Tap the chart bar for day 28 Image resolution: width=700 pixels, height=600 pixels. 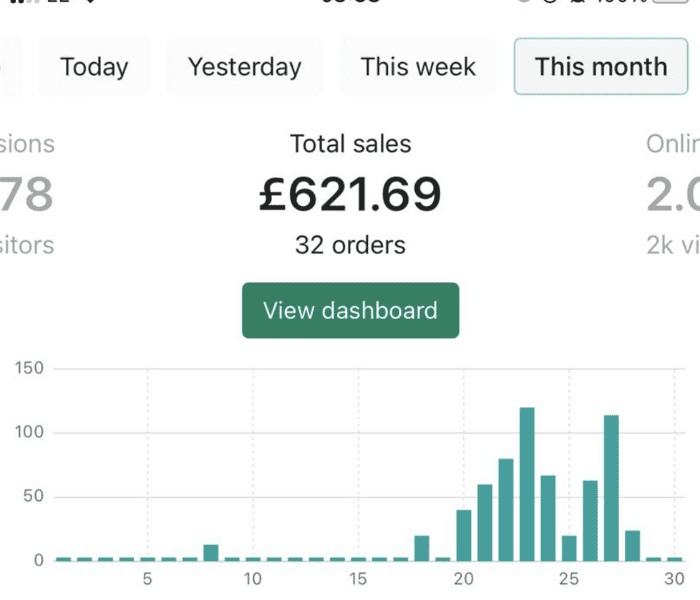[x=632, y=545]
